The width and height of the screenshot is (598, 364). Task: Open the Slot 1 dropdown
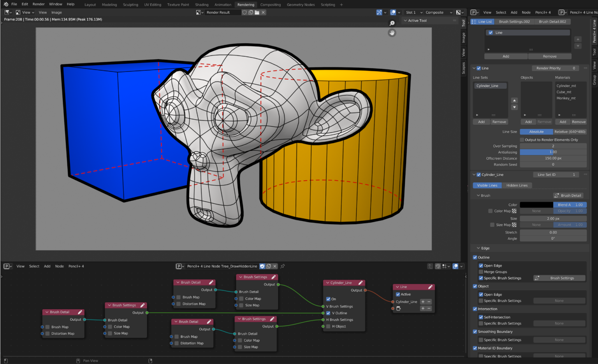[413, 12]
